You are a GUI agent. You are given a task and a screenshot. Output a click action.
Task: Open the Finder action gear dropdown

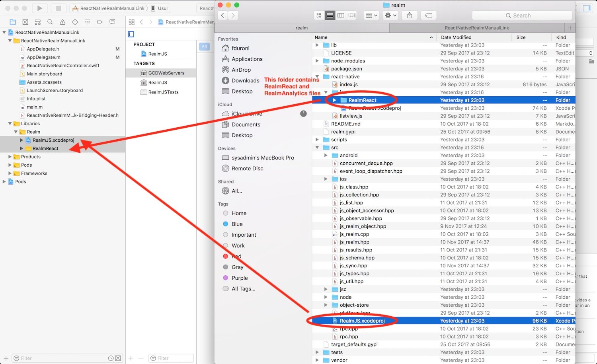tap(390, 15)
